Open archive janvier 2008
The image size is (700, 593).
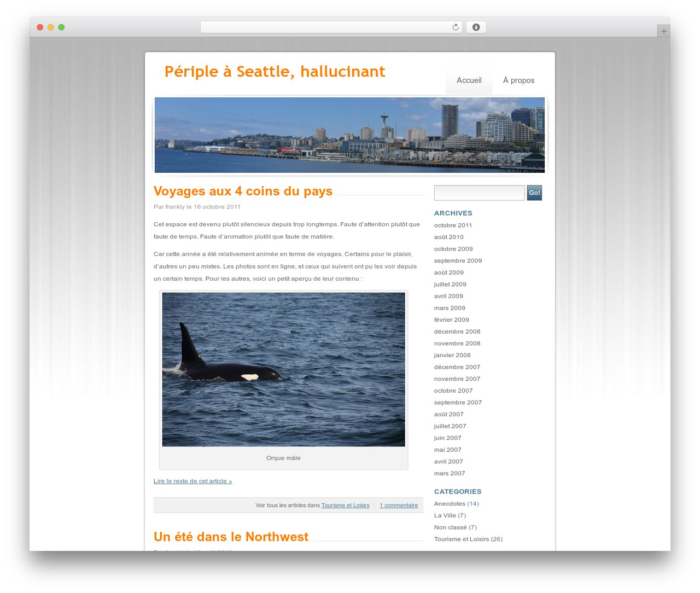(452, 355)
